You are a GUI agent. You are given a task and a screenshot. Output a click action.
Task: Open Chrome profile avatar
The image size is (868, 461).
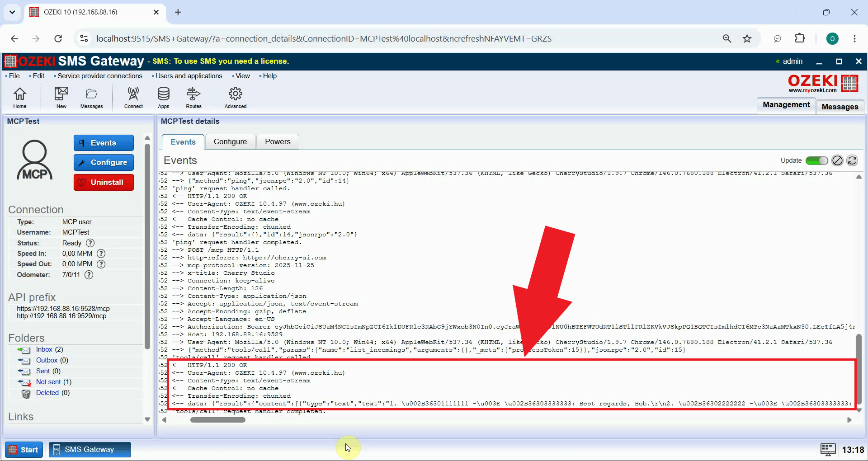832,39
